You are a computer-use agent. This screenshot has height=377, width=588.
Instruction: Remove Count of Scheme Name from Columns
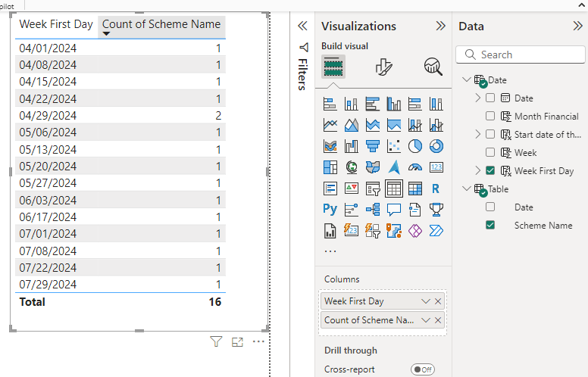pyautogui.click(x=438, y=320)
